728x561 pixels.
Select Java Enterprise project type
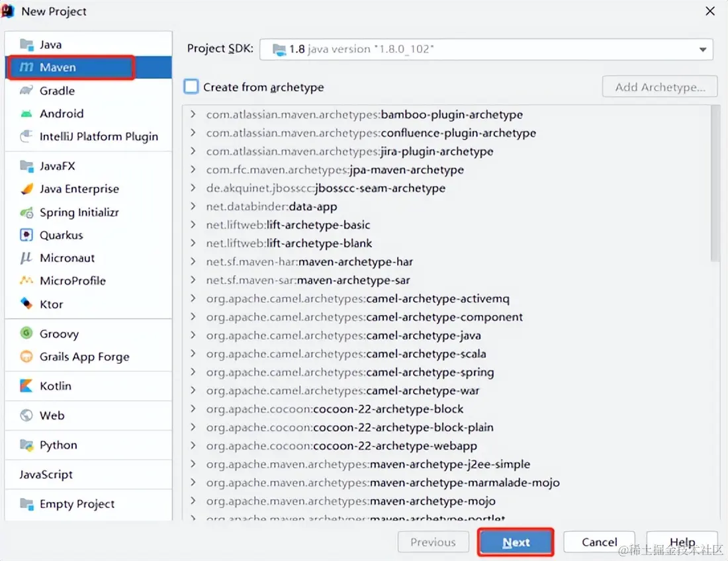tap(88, 189)
